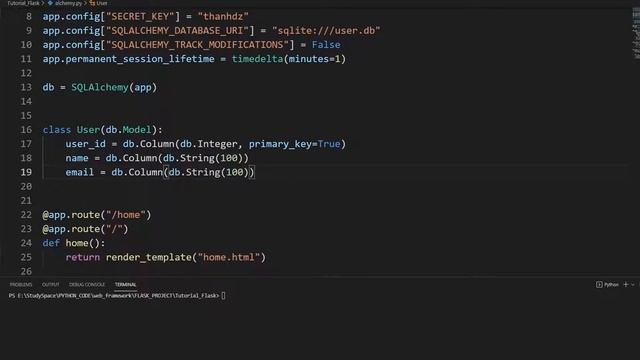
Task: Click the "sqlite:///user.db" string
Action: (326, 31)
